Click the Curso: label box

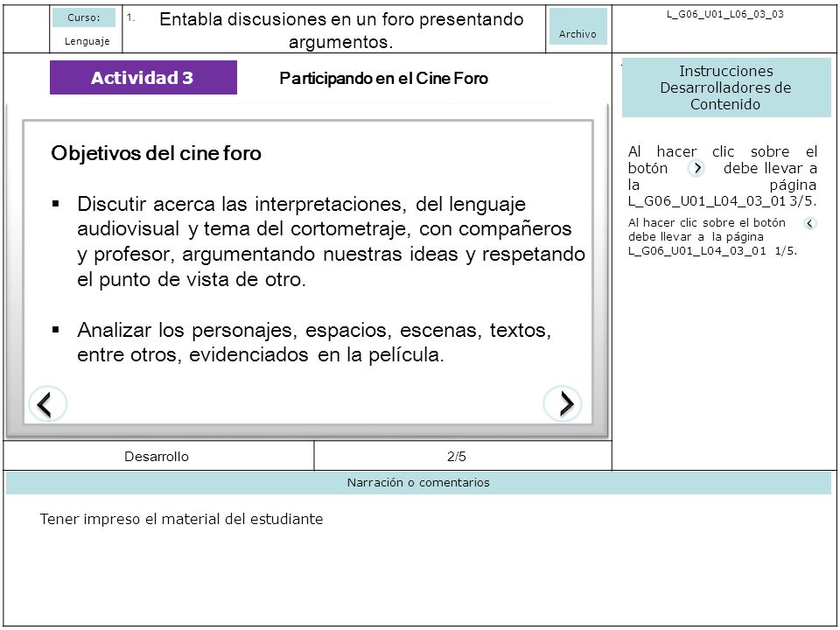coord(84,17)
